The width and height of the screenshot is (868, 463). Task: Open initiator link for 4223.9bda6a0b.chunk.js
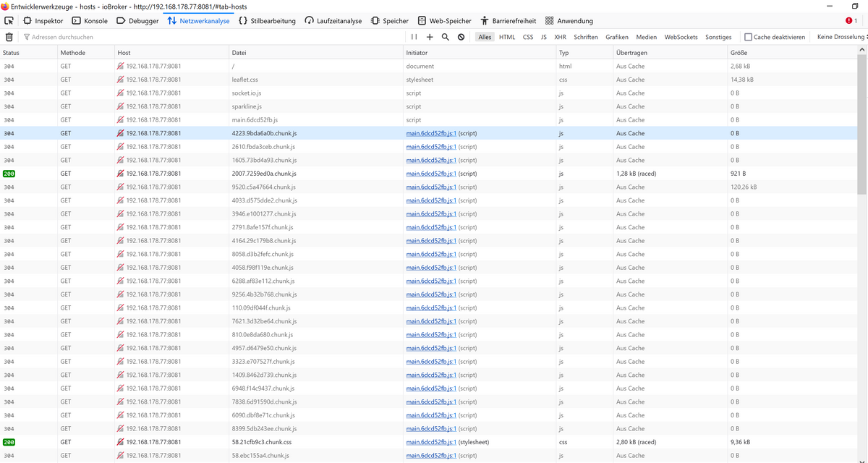click(431, 133)
